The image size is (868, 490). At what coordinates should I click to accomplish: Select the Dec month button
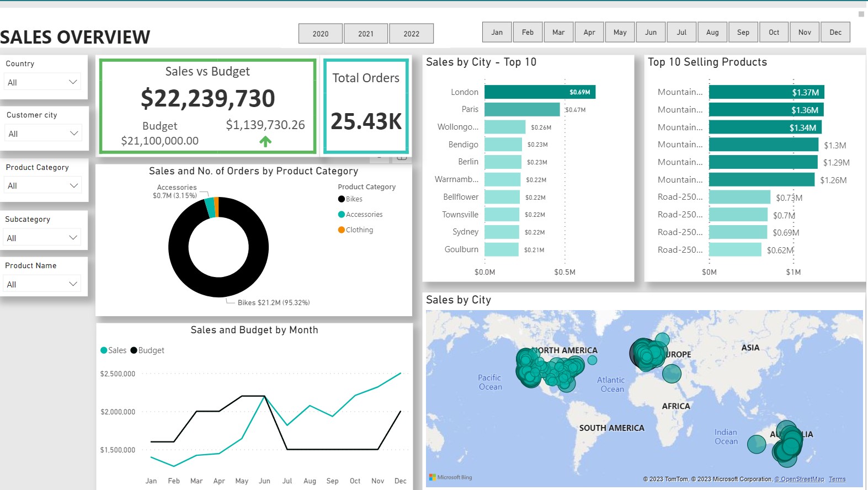click(x=835, y=33)
